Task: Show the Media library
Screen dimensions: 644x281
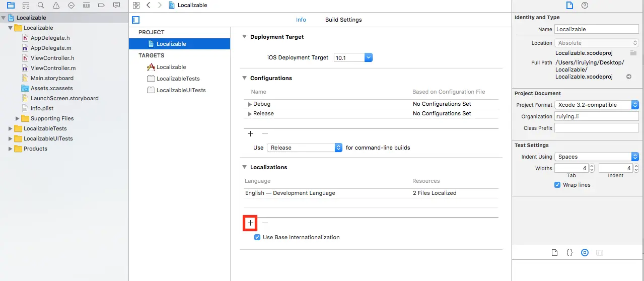Action: 600,252
